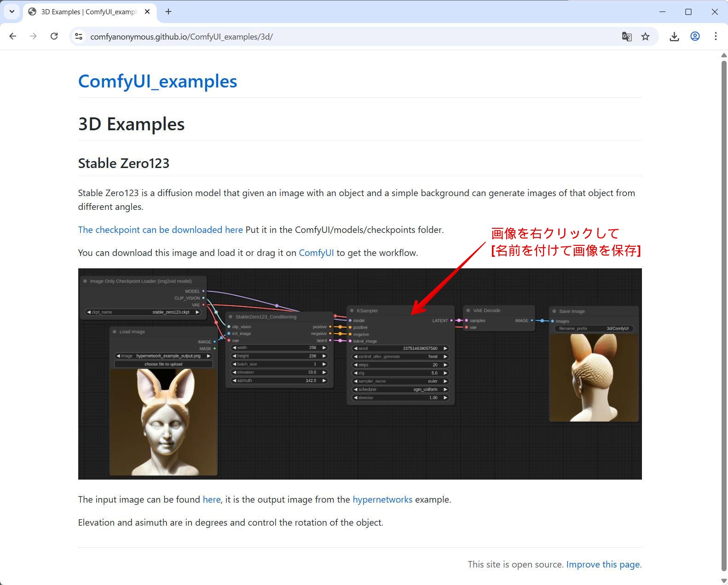Image resolution: width=728 pixels, height=585 pixels.
Task: Click 'This site is open source.' text
Action: coord(515,564)
